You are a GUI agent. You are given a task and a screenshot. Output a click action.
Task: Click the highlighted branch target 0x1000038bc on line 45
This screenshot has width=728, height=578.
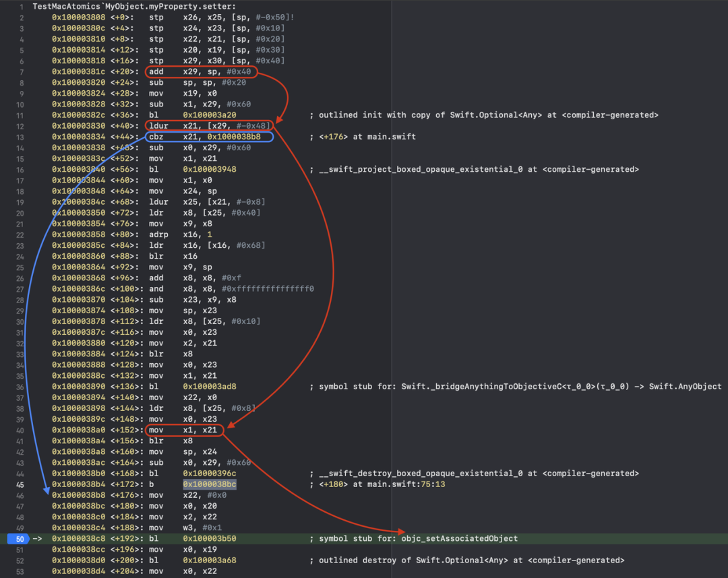[x=210, y=484]
